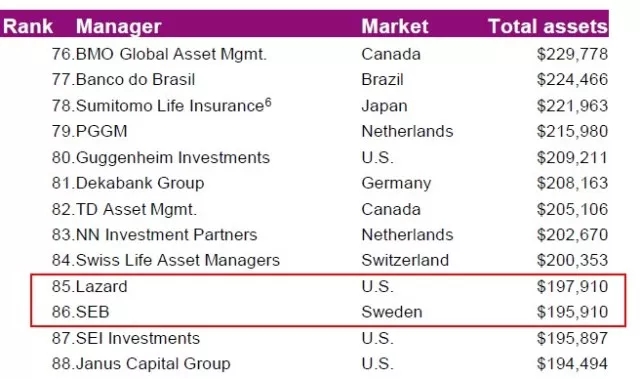Select Dekabank Group row

tap(330, 183)
